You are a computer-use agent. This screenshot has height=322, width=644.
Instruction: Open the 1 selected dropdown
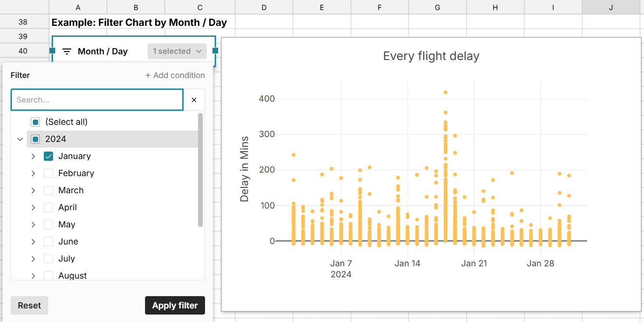pyautogui.click(x=177, y=51)
